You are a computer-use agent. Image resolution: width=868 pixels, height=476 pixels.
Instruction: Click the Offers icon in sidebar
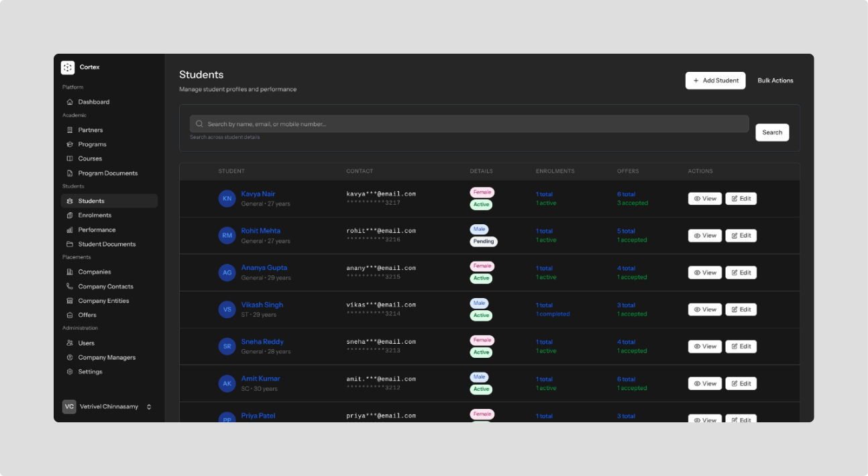70,315
